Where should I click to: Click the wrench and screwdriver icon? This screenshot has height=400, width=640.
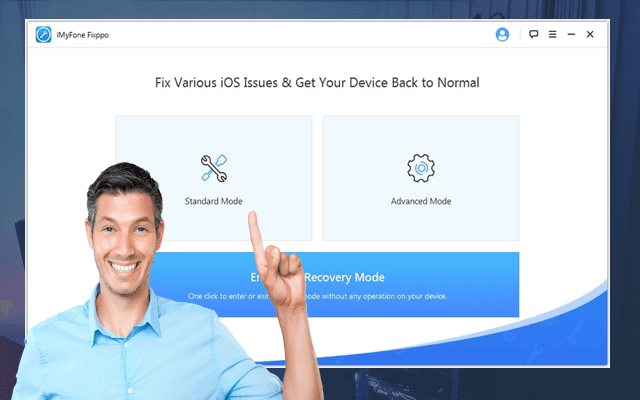click(214, 168)
